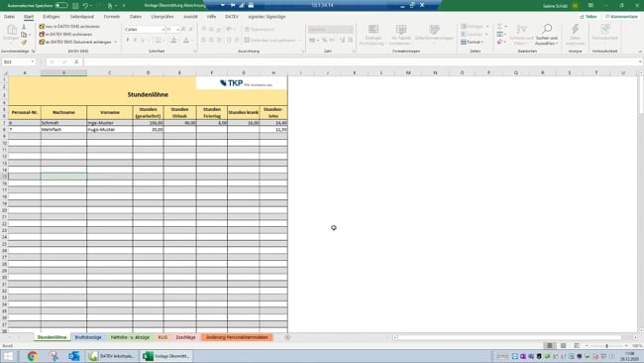Open the Format dropdown in Zellen group

pos(473,42)
